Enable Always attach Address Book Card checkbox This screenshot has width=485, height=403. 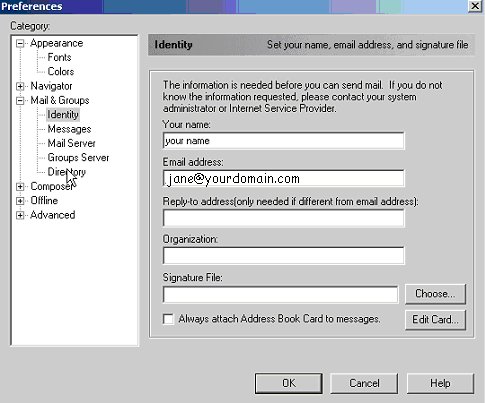click(168, 319)
